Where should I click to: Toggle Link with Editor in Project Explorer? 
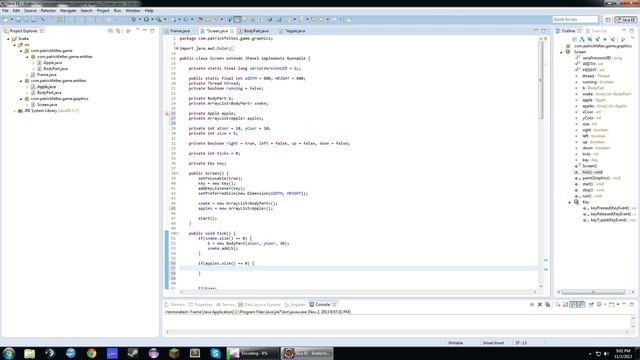118,31
